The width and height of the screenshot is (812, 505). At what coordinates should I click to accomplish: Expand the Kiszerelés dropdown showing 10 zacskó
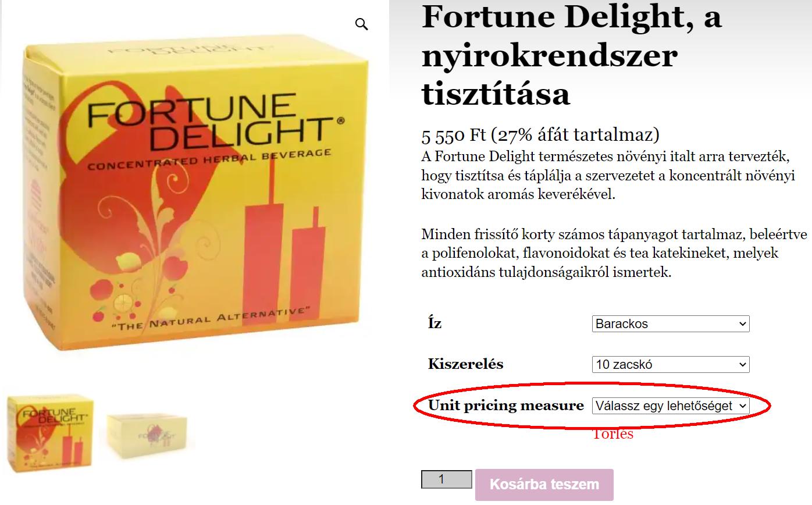click(x=671, y=365)
